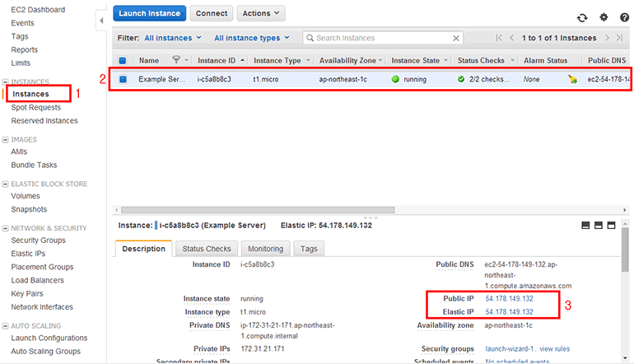This screenshot has width=634, height=364.
Task: Collapse the Images sidebar section
Action: pyautogui.click(x=6, y=140)
